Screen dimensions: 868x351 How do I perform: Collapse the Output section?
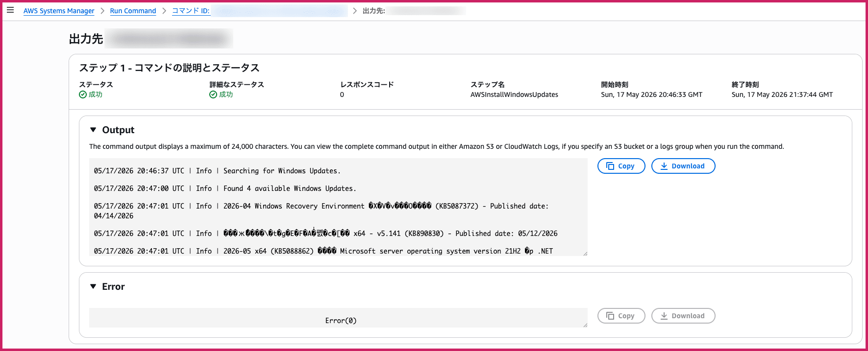coord(93,130)
